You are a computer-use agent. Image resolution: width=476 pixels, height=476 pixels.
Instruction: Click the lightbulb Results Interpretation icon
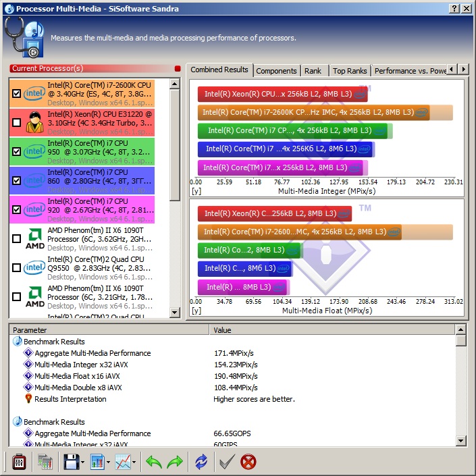tap(28, 398)
